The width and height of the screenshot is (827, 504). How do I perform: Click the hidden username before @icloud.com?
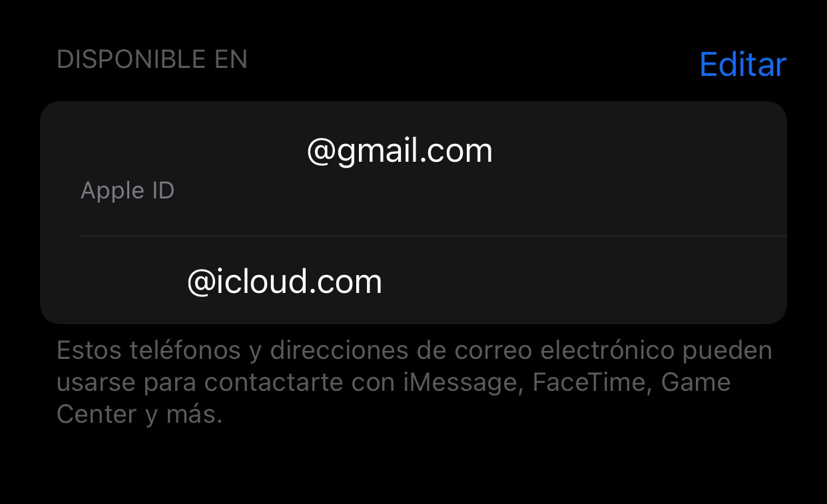[x=134, y=282]
